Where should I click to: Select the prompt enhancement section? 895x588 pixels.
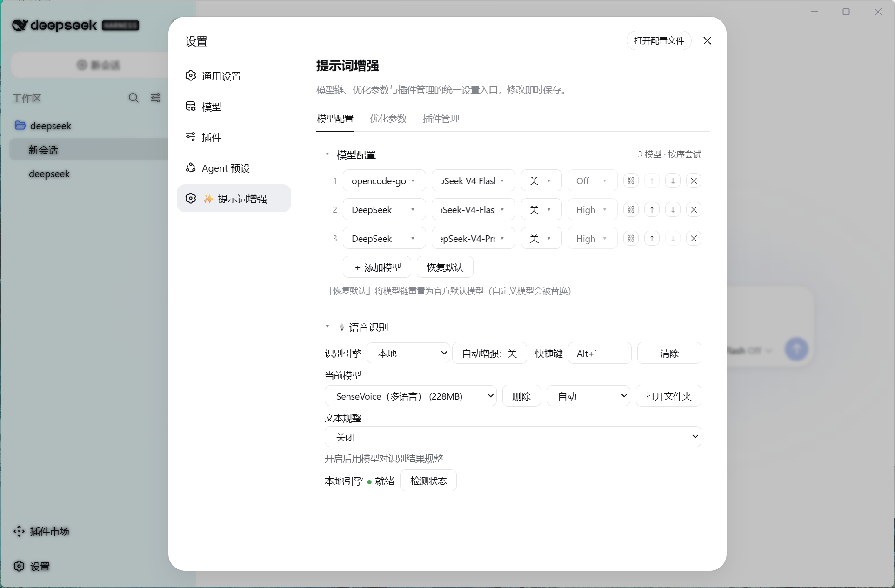point(234,199)
